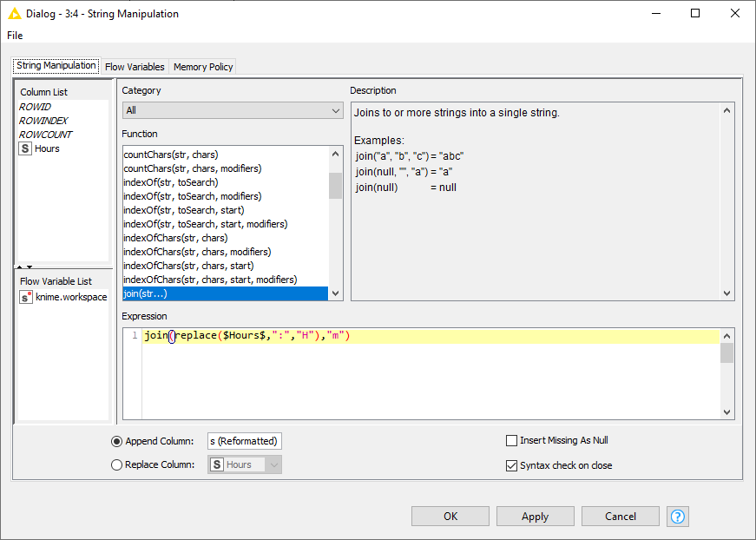This screenshot has width=756, height=540.
Task: Click the Description panel scroll-down arrow
Action: [726, 293]
